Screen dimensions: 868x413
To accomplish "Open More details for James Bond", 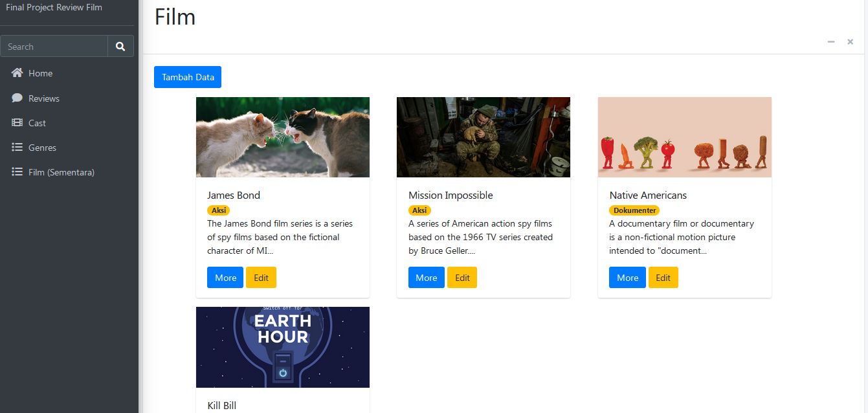I will pyautogui.click(x=225, y=278).
